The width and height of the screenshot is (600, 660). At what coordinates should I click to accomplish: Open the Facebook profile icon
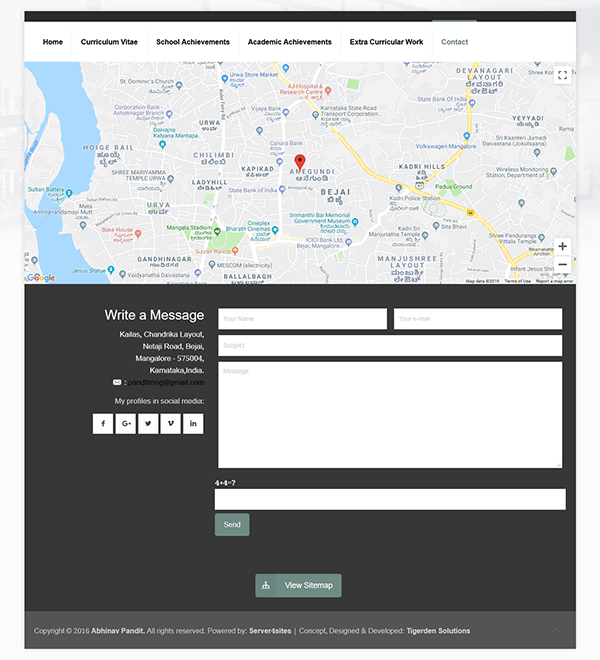point(103,423)
